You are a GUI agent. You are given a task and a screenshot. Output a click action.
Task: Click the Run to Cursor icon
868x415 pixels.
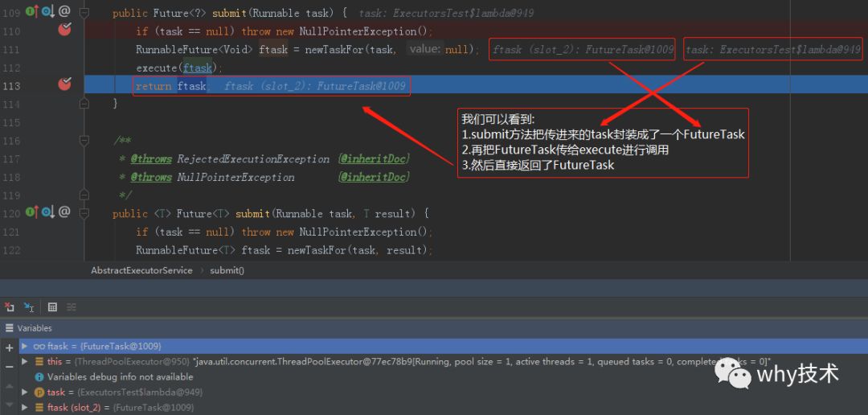pos(29,306)
